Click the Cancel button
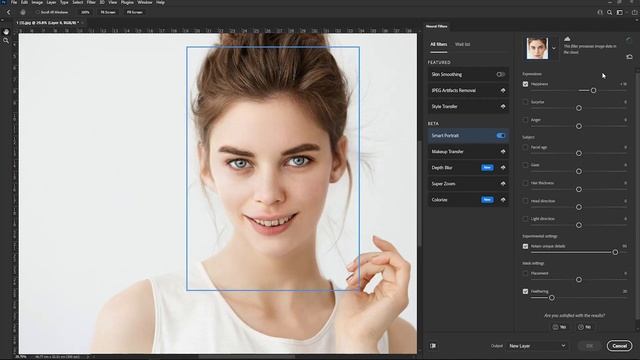 coord(619,346)
